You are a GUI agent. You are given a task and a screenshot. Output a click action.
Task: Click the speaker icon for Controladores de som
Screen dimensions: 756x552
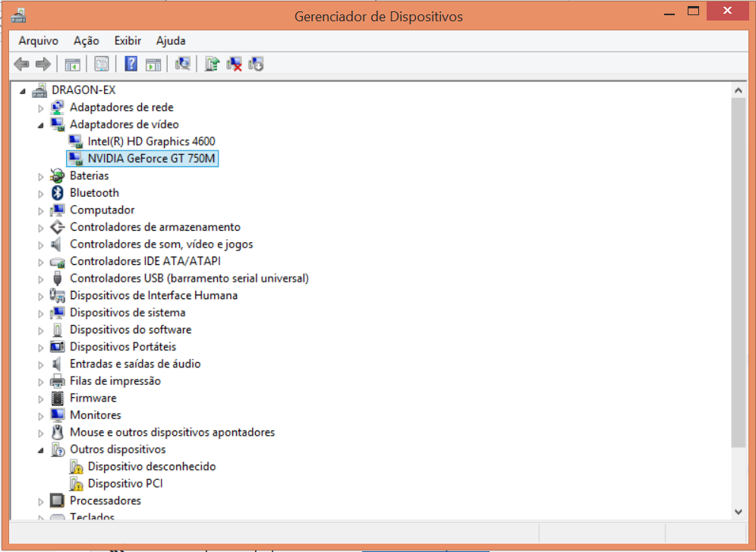(x=56, y=244)
